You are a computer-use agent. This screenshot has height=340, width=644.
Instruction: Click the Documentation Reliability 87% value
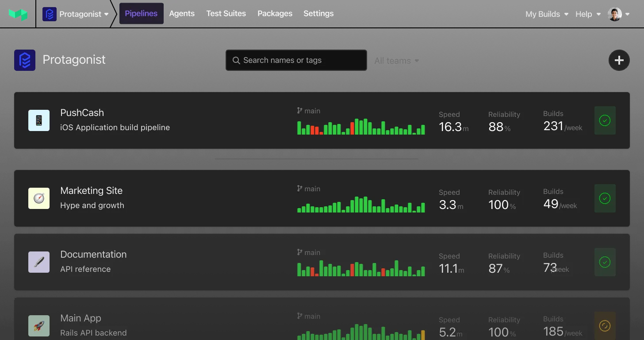(499, 268)
